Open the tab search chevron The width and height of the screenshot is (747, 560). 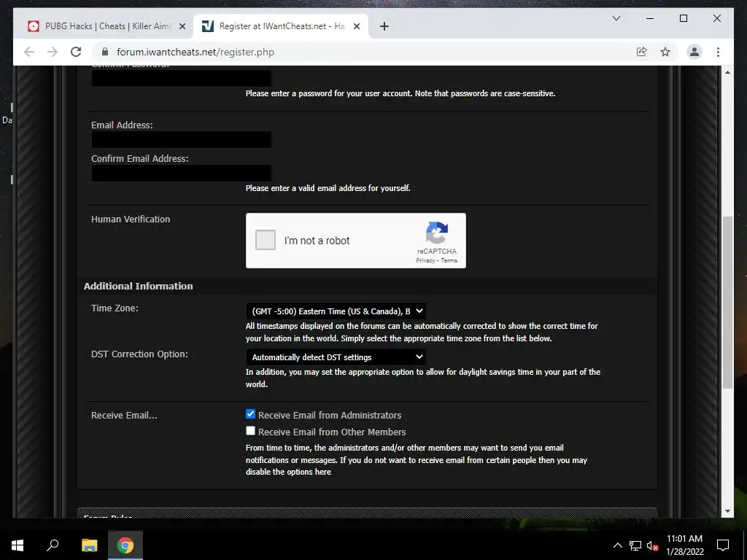[x=616, y=18]
